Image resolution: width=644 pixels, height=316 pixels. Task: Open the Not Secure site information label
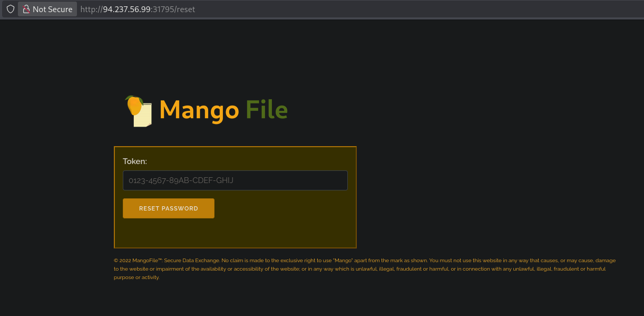point(52,9)
